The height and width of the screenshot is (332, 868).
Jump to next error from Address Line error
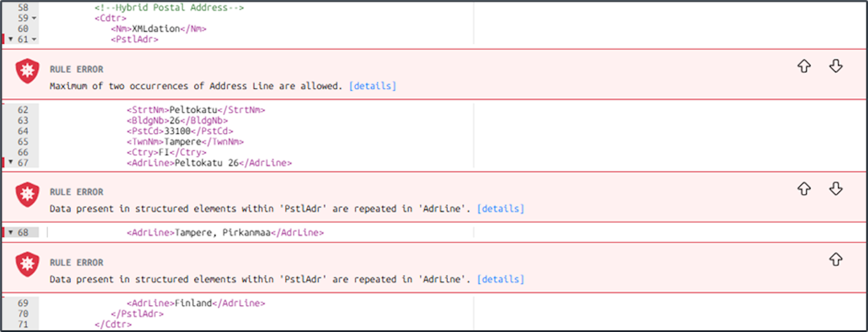(836, 66)
